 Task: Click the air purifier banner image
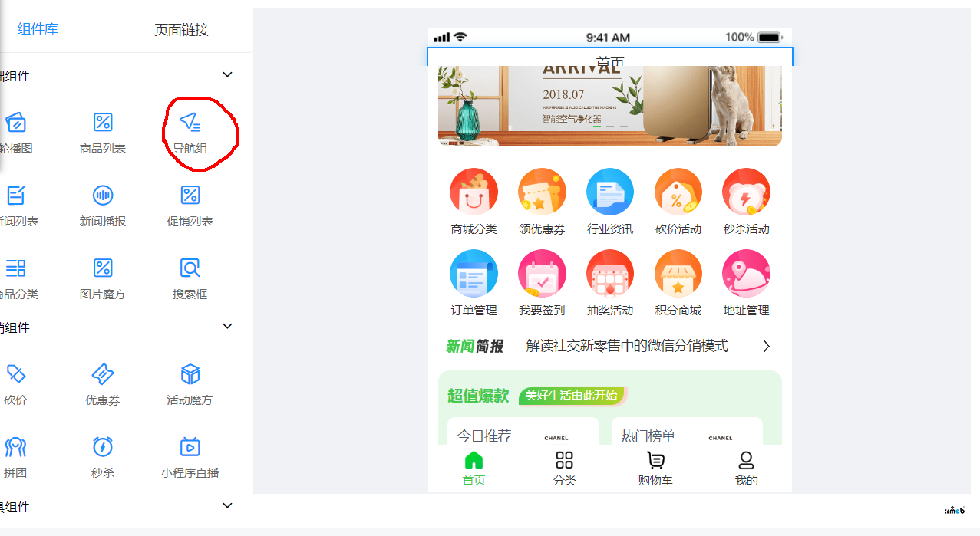[x=609, y=107]
